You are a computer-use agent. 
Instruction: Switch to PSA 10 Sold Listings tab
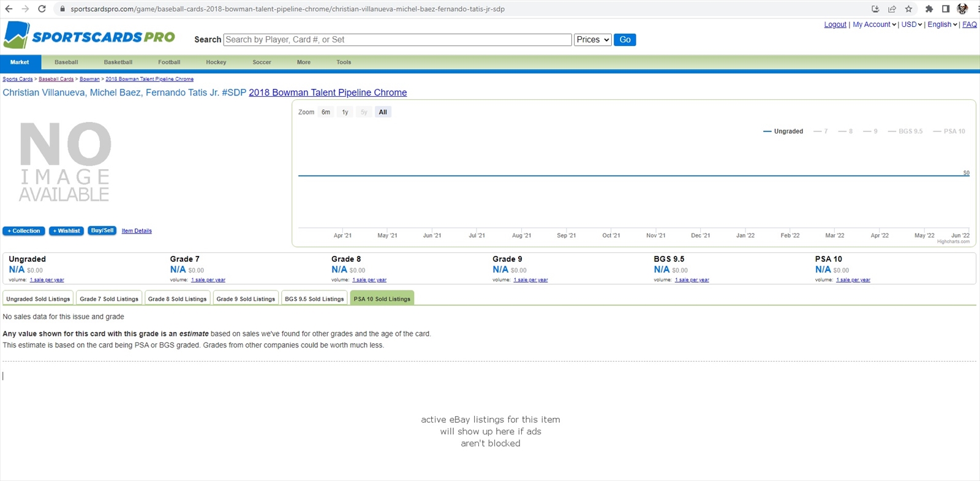coord(382,298)
